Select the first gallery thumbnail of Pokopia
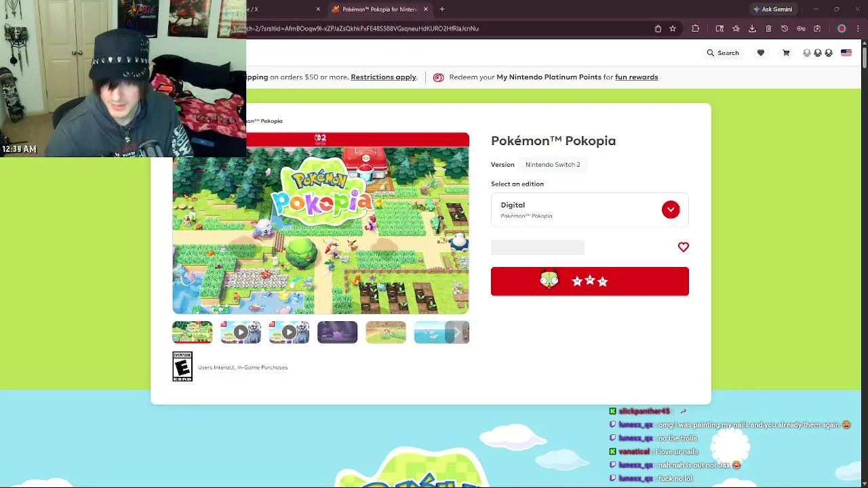Screen dimensions: 868x488 [193, 333]
